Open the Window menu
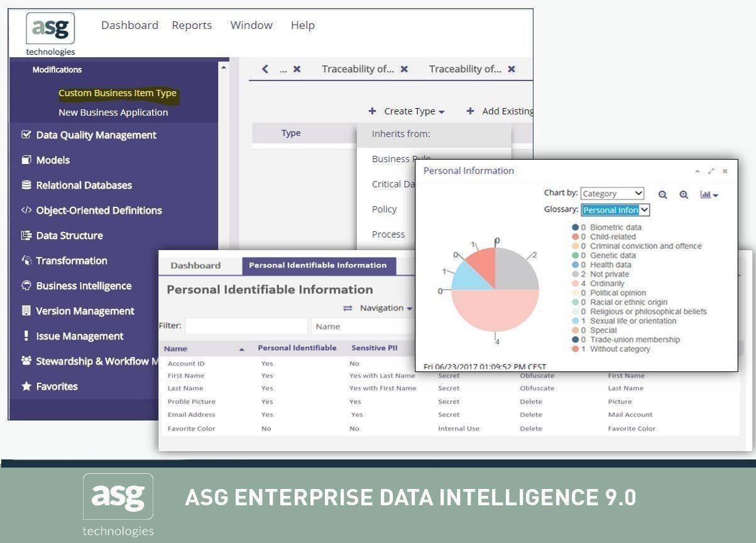756x543 pixels. coord(251,25)
